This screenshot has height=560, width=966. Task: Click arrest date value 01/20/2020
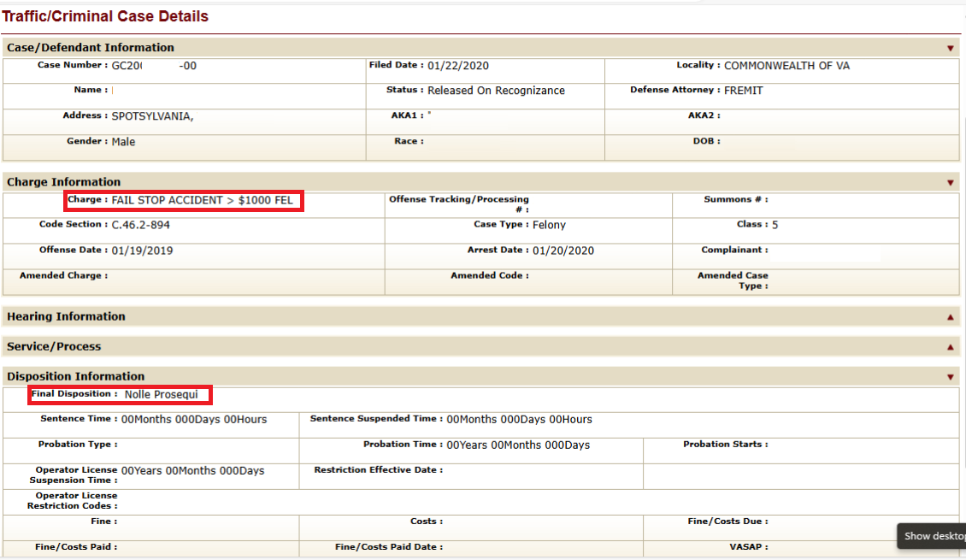click(x=563, y=251)
